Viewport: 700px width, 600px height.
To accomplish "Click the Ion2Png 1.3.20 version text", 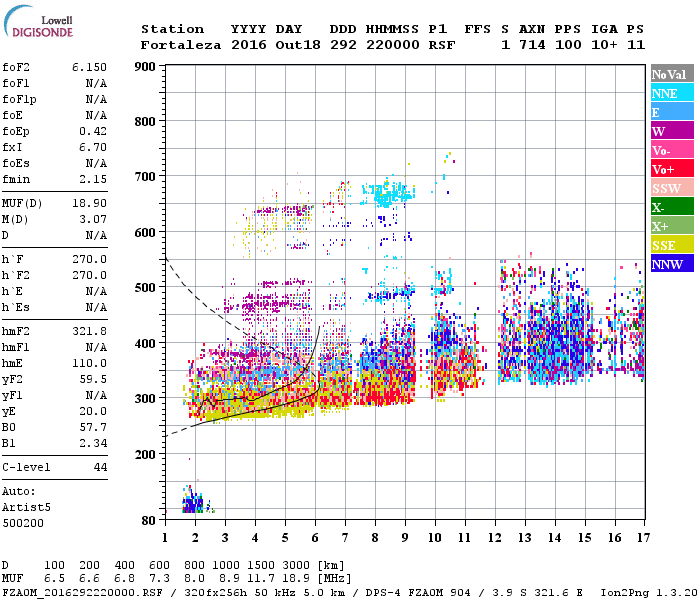I will point(649,593).
